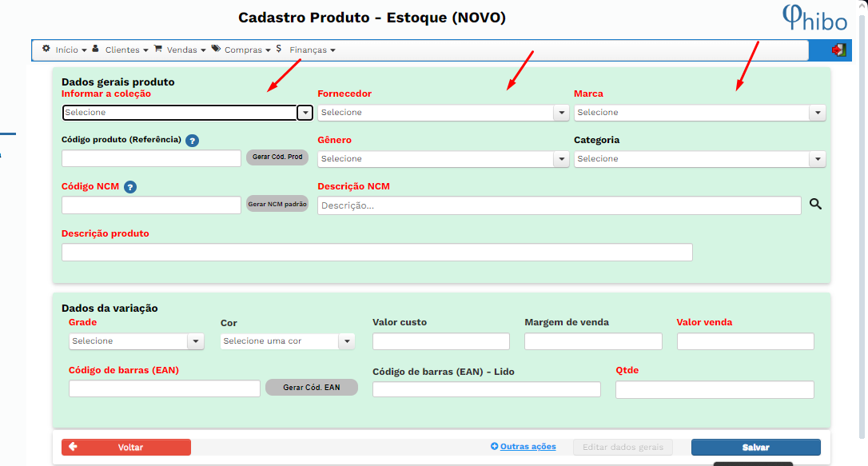The height and width of the screenshot is (466, 868).
Task: Open the Finanças menu
Action: [311, 50]
